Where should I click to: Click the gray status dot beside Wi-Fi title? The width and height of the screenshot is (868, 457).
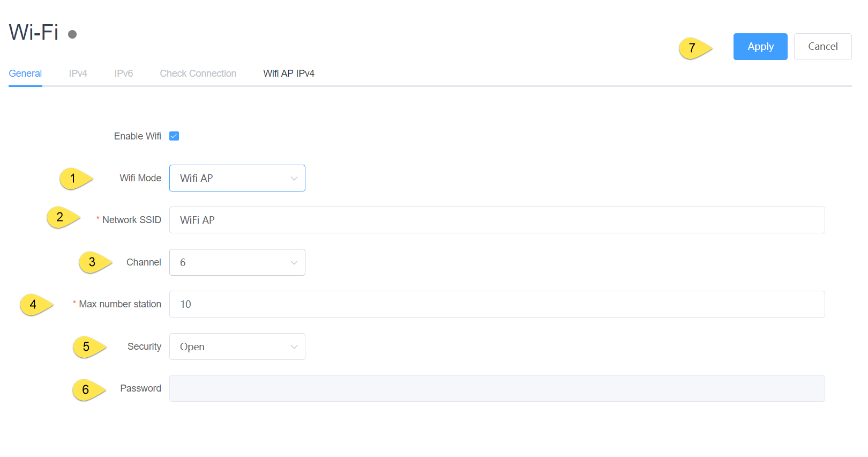72,34
